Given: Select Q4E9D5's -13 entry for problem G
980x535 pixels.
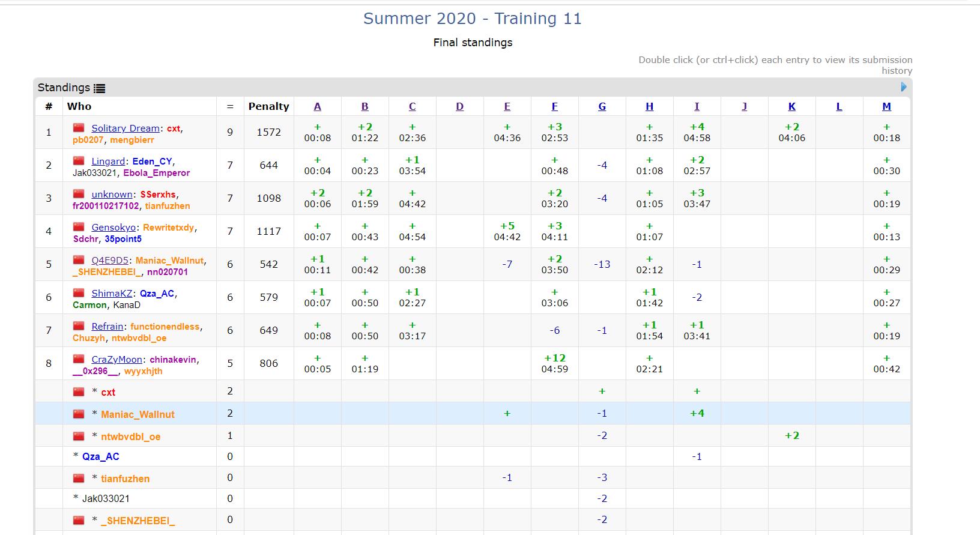Looking at the screenshot, I should tap(602, 264).
